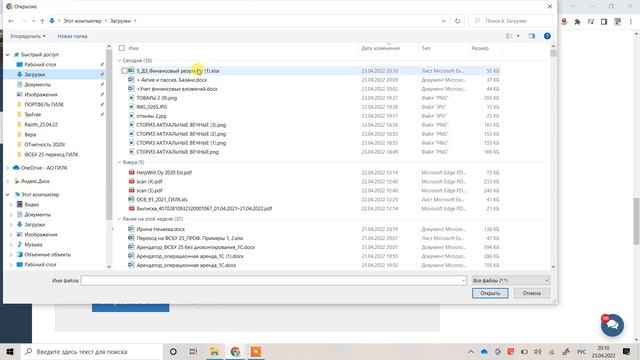
Task: Collapse the Сегодня (10) group
Action: (x=120, y=60)
